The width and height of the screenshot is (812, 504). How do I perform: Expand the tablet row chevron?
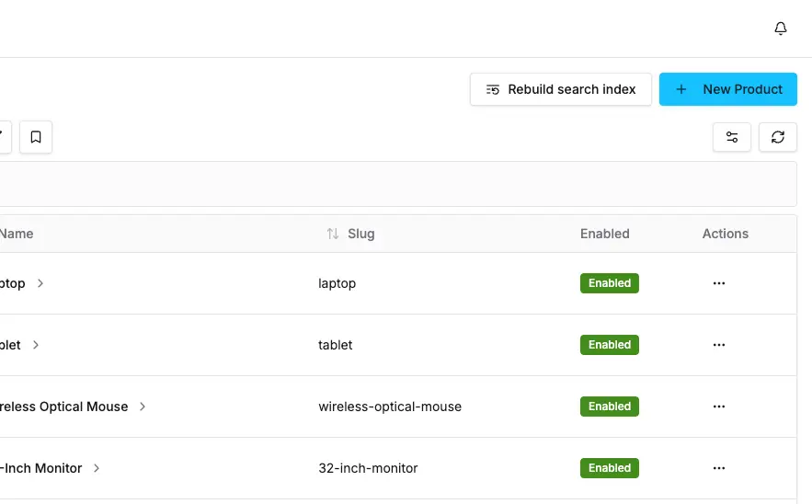point(36,345)
